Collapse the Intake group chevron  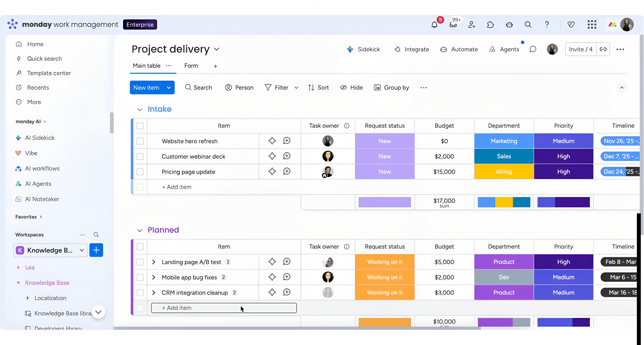[140, 109]
